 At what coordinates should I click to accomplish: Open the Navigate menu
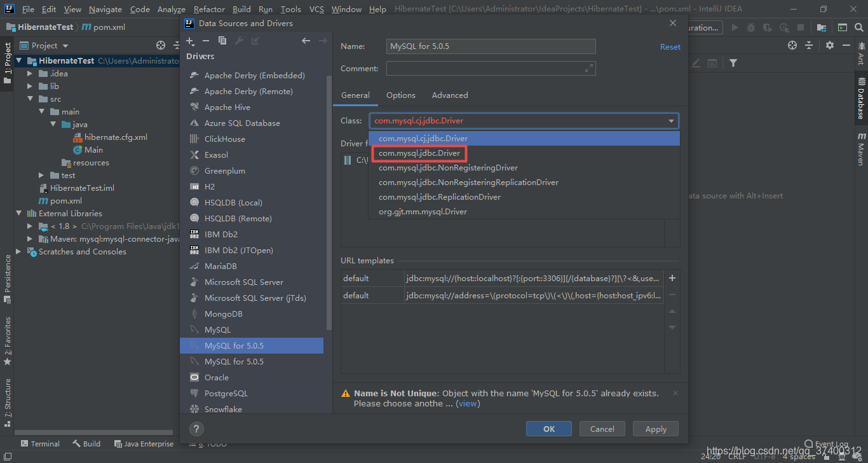pyautogui.click(x=105, y=9)
